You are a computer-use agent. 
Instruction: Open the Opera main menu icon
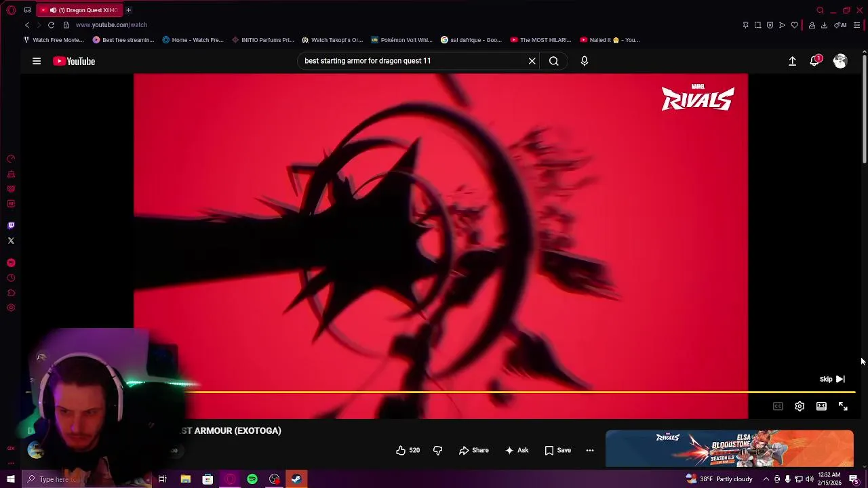11,10
